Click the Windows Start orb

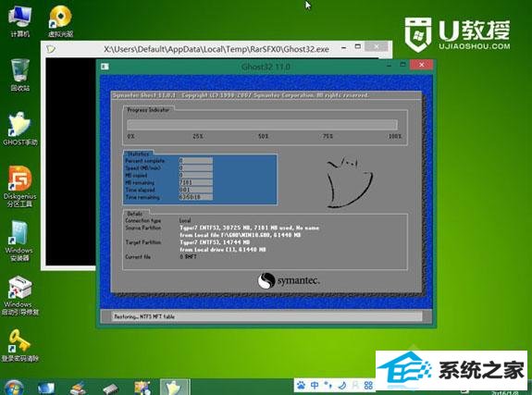[14, 388]
